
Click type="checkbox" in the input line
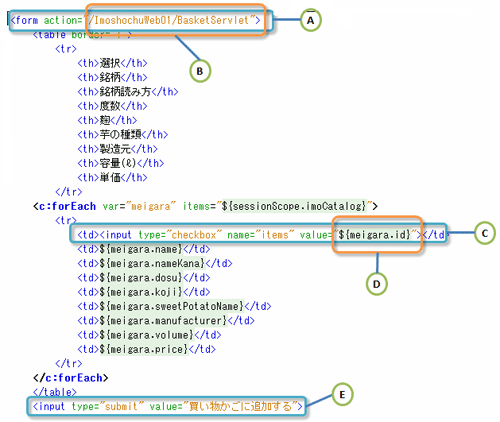point(180,235)
